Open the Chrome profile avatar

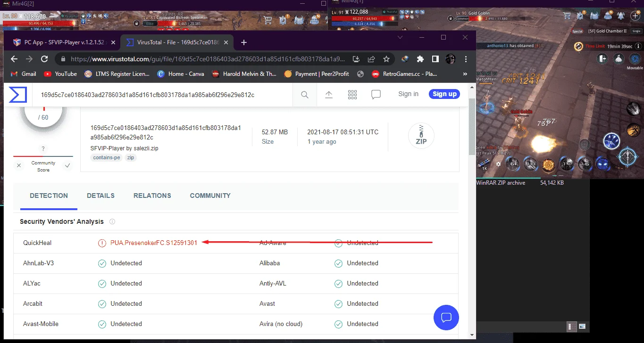click(451, 59)
